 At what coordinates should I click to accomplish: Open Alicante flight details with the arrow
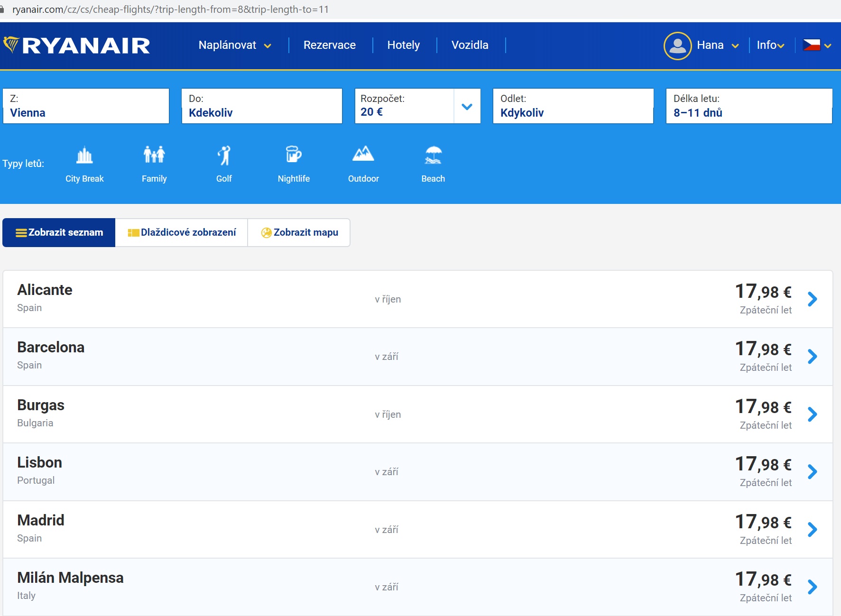pos(813,299)
